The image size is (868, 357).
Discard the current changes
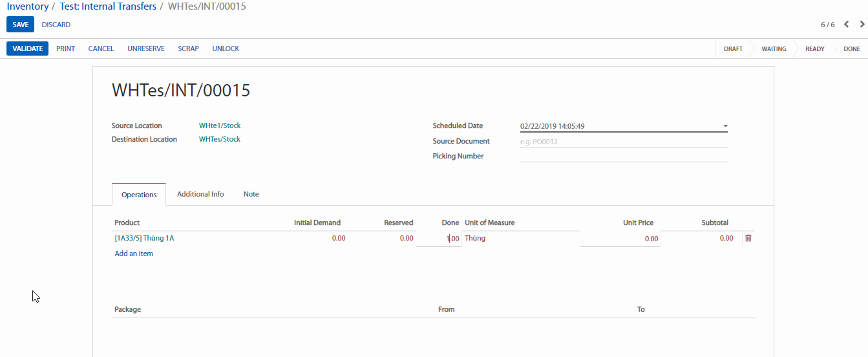coord(56,25)
